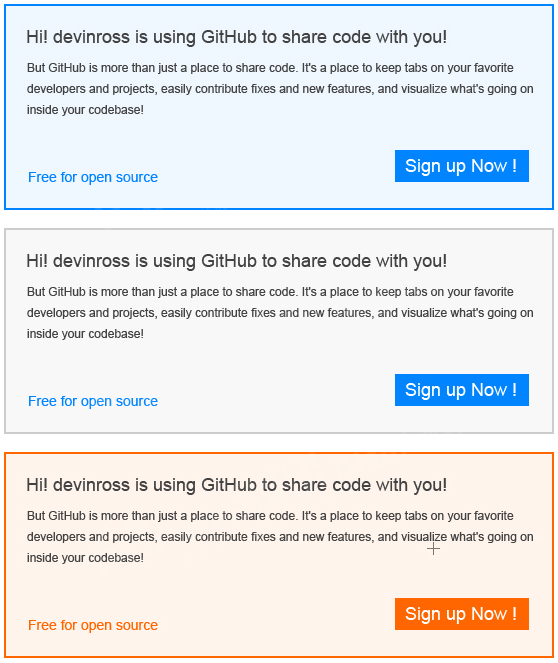Click the heading of the orange card

[236, 485]
